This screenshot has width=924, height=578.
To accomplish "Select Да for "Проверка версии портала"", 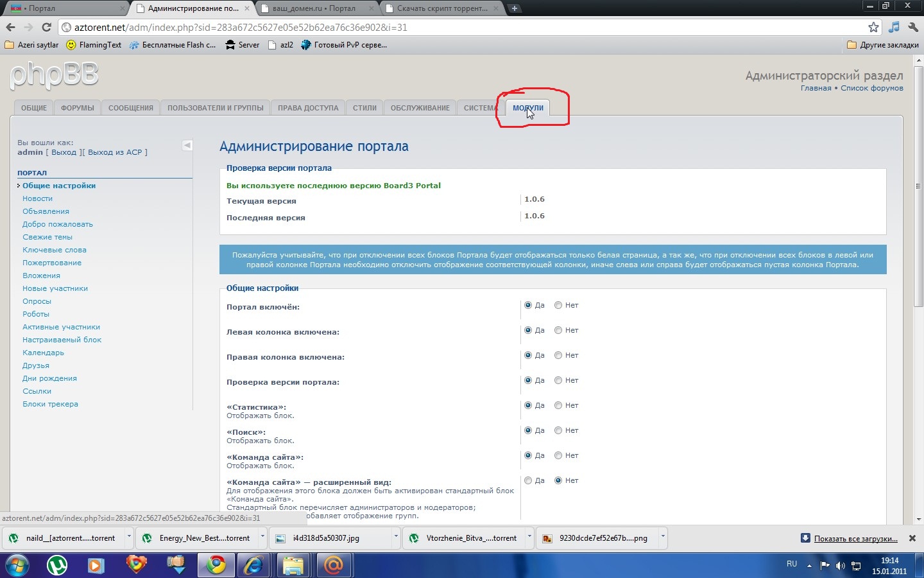I will click(x=528, y=380).
